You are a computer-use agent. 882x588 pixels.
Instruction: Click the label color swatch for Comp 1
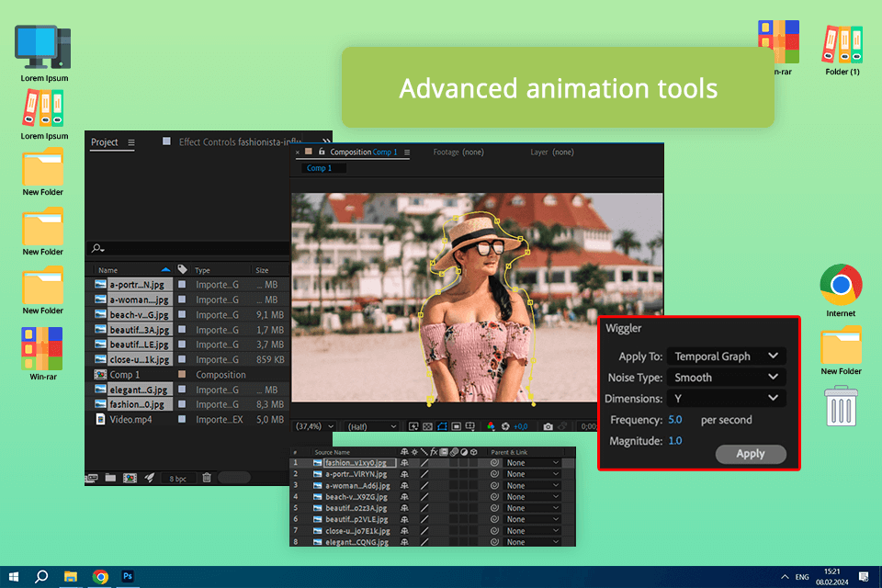click(182, 374)
